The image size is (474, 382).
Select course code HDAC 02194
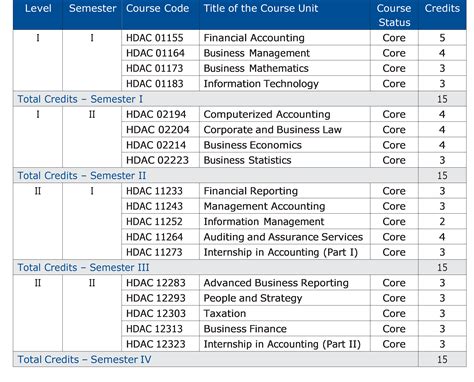point(156,115)
